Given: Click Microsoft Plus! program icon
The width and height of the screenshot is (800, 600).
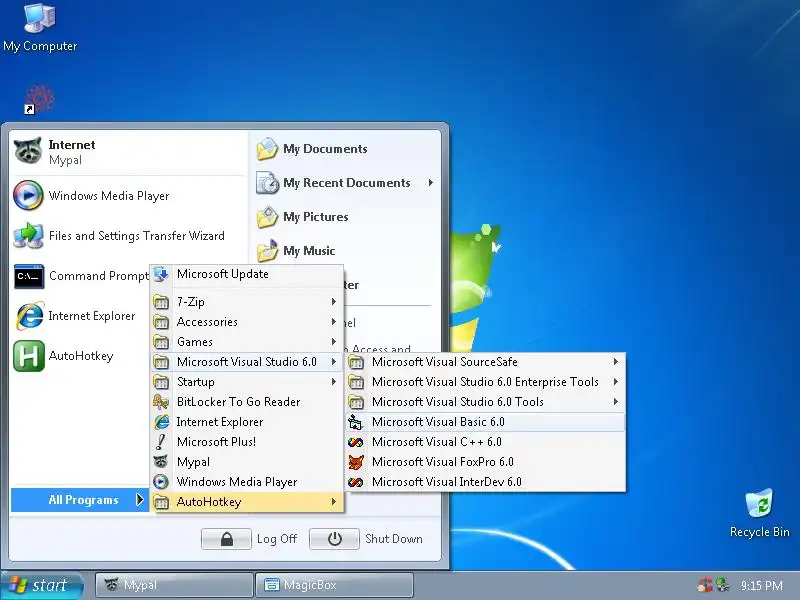Looking at the screenshot, I should point(161,442).
